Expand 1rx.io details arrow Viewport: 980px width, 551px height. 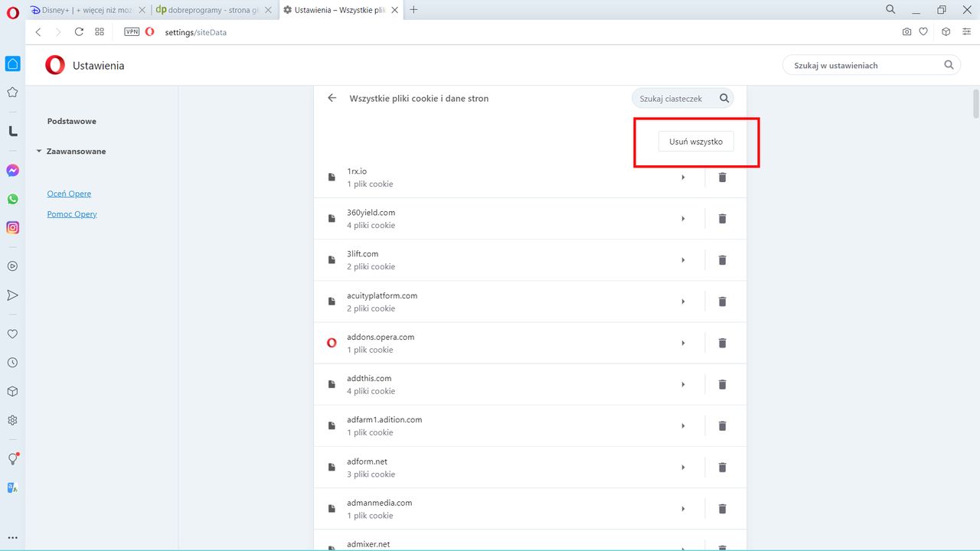point(683,178)
